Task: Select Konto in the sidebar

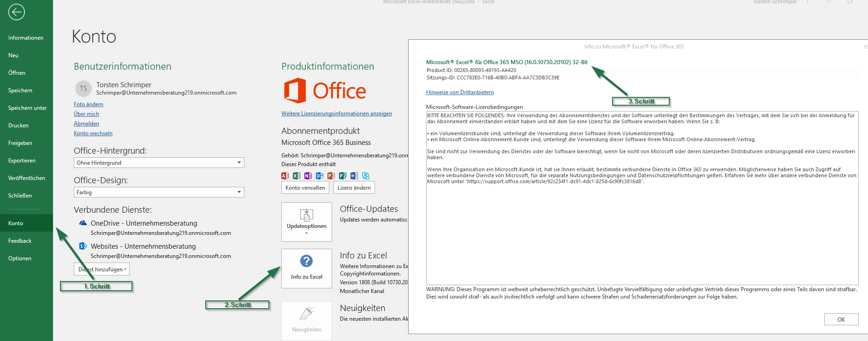Action: (26, 223)
